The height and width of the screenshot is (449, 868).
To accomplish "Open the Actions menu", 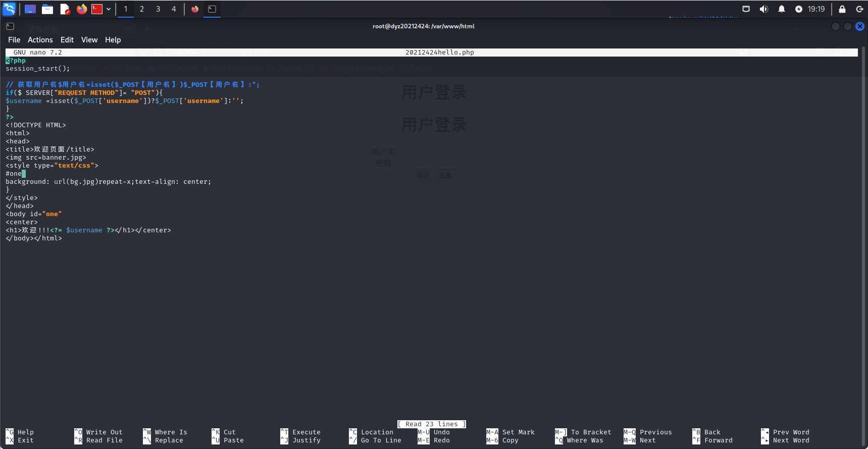I will click(40, 40).
